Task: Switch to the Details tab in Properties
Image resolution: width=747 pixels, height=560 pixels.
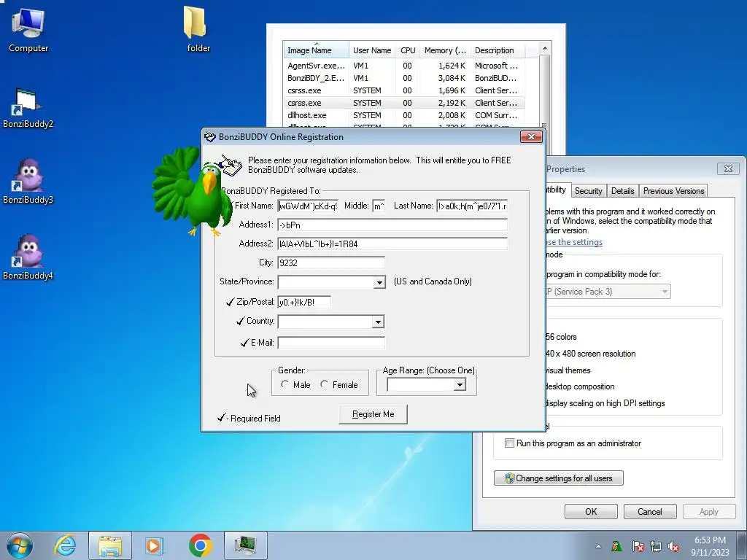Action: [623, 191]
